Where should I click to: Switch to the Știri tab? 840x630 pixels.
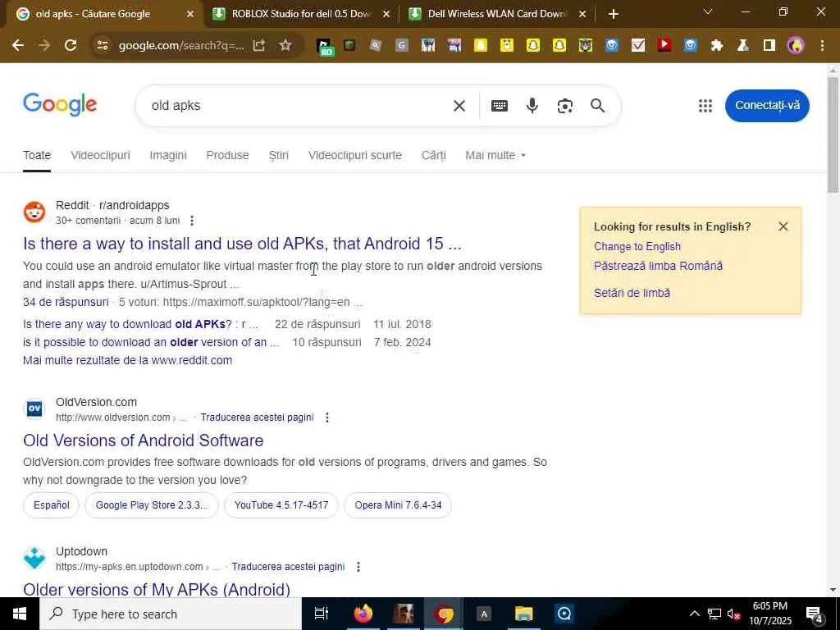coord(279,155)
